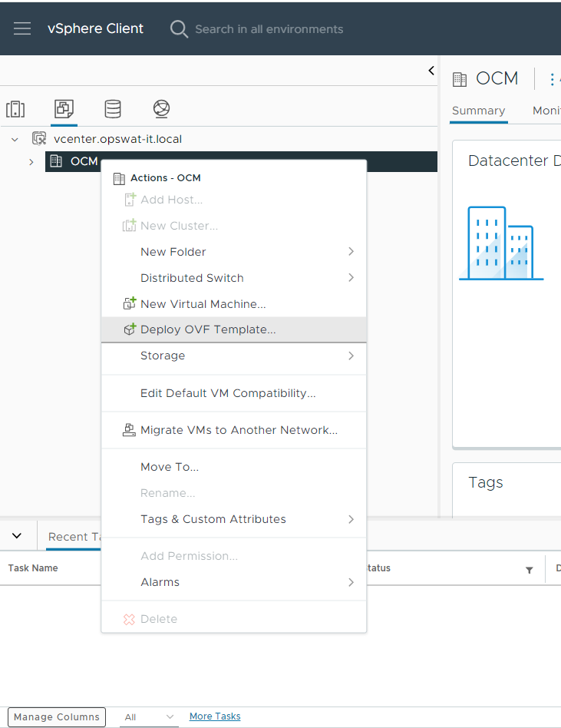Viewport: 561px width, 728px height.
Task: Click the search magnifier icon
Action: click(x=179, y=28)
